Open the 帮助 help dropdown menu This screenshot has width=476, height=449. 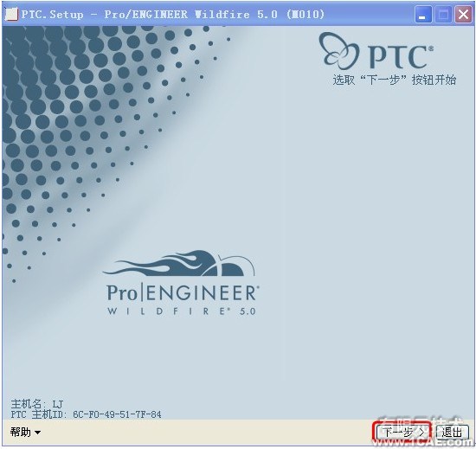(x=25, y=432)
